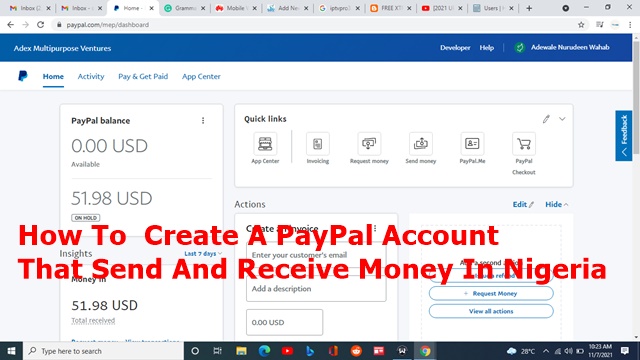Open the PayPal Checkout cart icon

pyautogui.click(x=524, y=144)
